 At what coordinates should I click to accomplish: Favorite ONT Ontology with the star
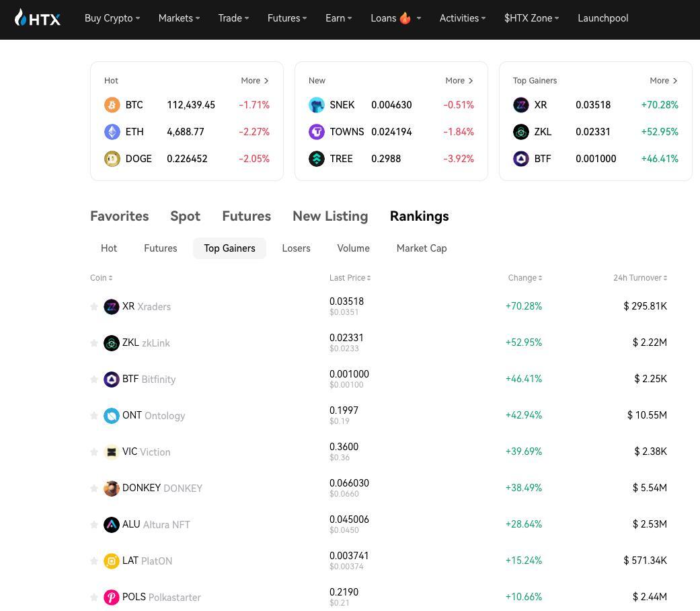pos(93,416)
